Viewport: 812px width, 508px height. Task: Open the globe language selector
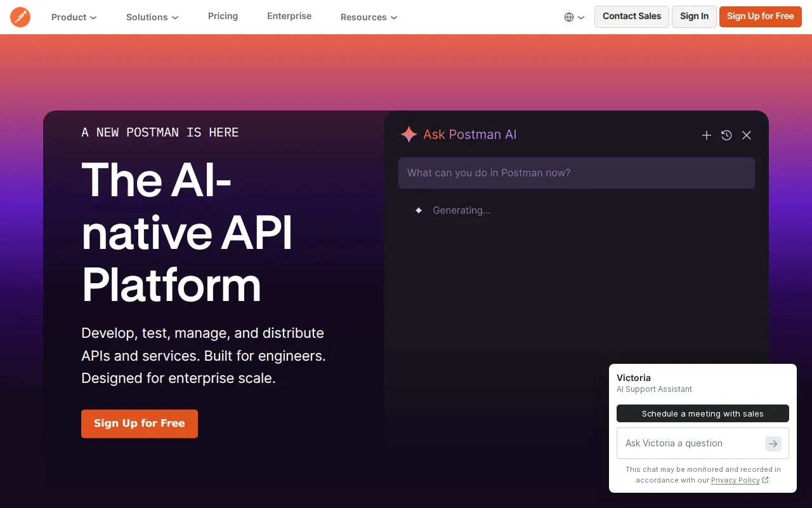(x=574, y=17)
